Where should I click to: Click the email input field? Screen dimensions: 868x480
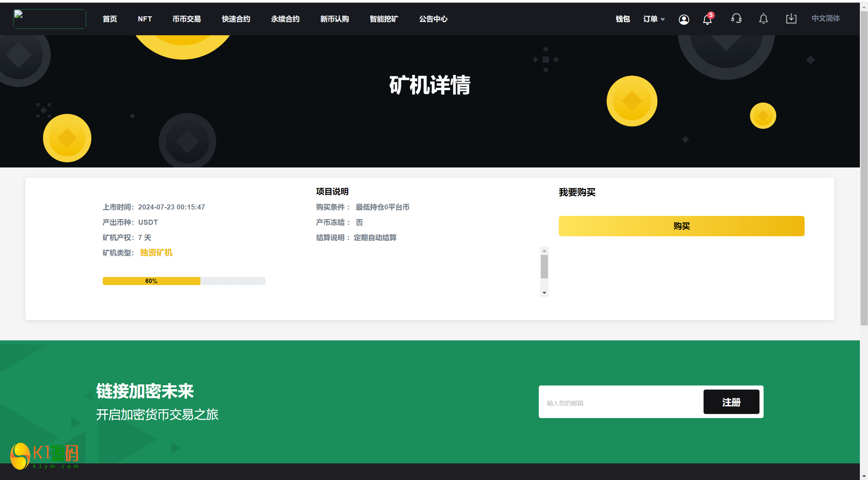coord(620,403)
